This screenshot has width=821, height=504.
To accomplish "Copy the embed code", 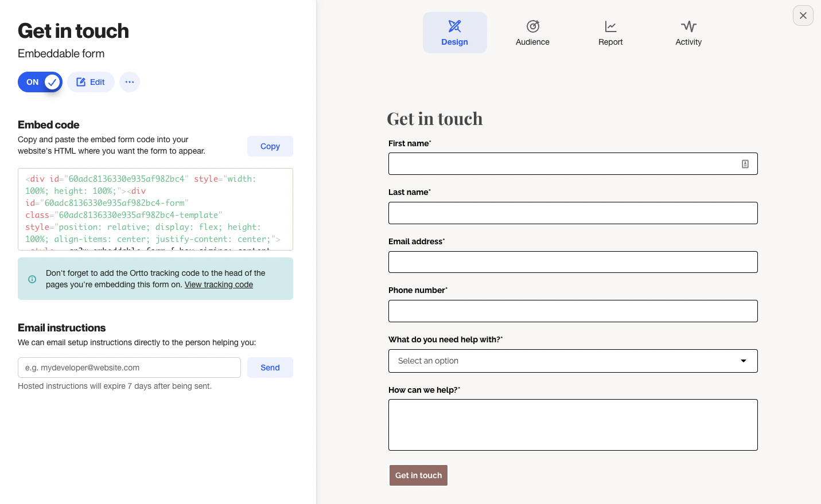I will point(270,146).
